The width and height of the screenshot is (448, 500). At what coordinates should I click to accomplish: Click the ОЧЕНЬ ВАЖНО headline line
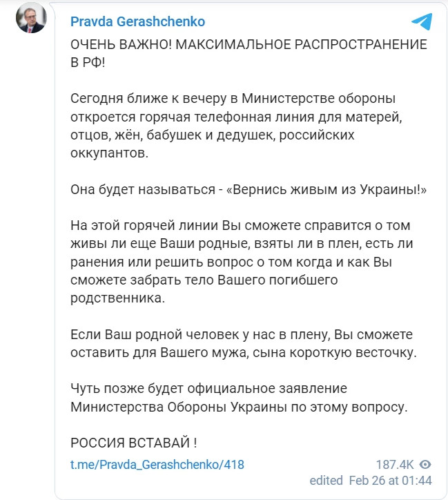249,45
